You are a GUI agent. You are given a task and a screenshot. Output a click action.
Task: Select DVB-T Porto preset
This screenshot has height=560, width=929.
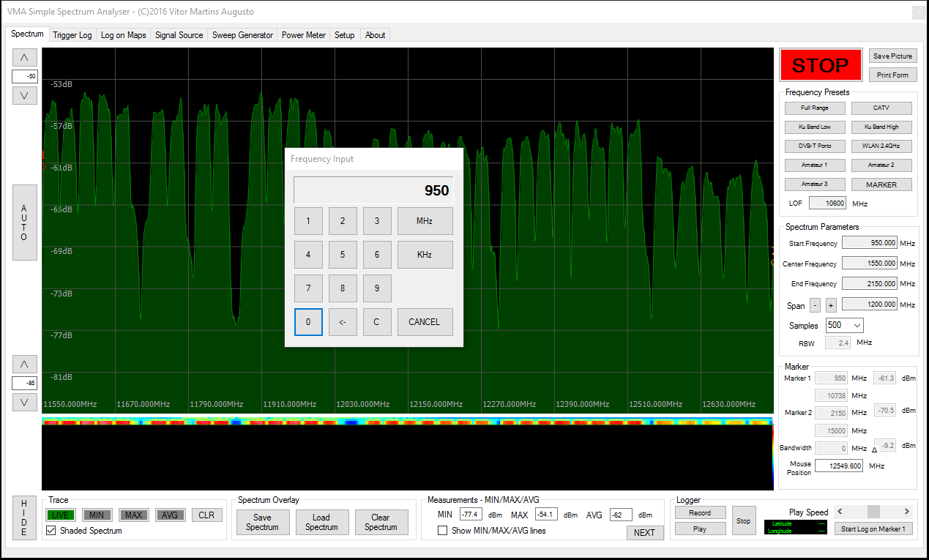815,146
